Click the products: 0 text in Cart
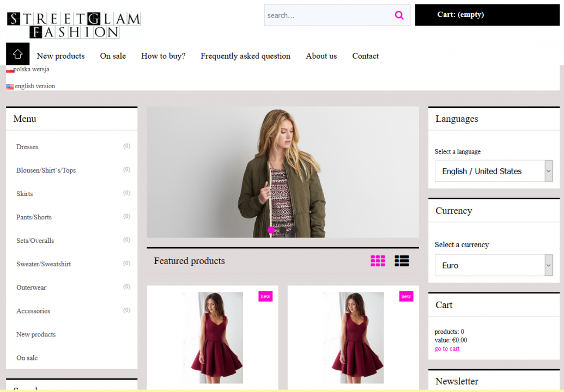Image resolution: width=564 pixels, height=392 pixels. (x=449, y=332)
